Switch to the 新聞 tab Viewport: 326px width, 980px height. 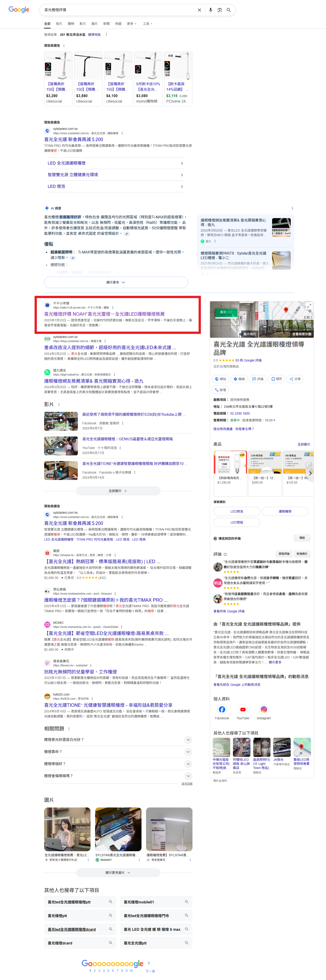(106, 24)
